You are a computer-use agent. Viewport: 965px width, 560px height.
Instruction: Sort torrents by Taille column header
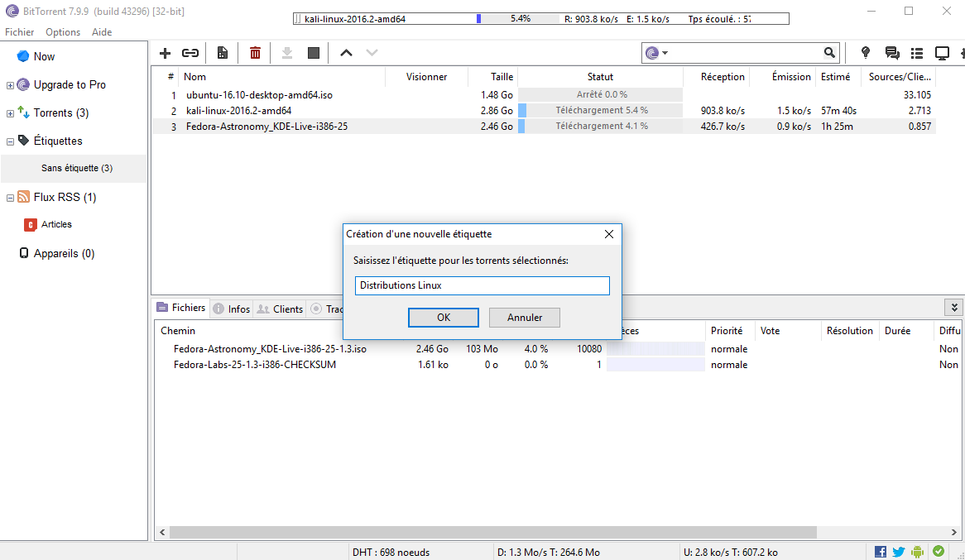click(x=492, y=77)
